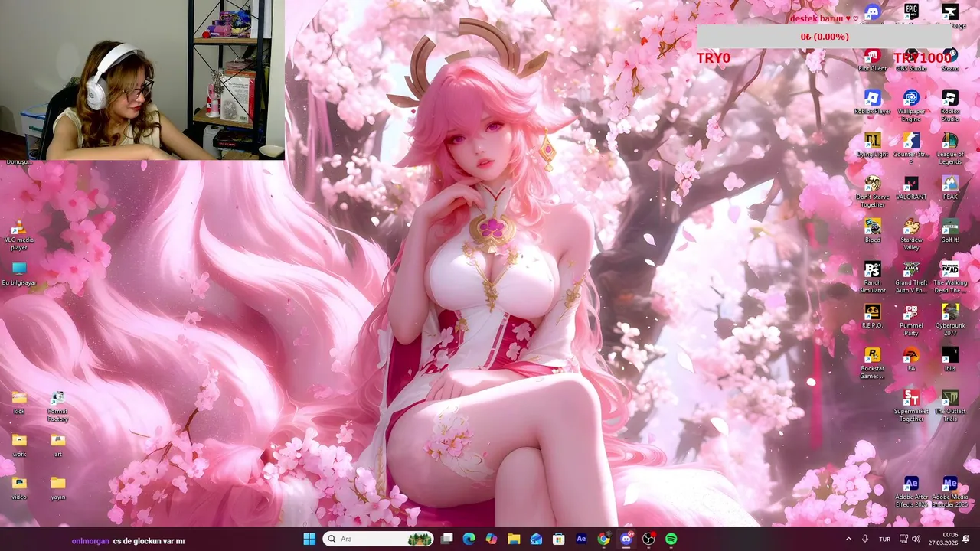Open After Effects from the taskbar
The height and width of the screenshot is (551, 980).
click(x=581, y=539)
